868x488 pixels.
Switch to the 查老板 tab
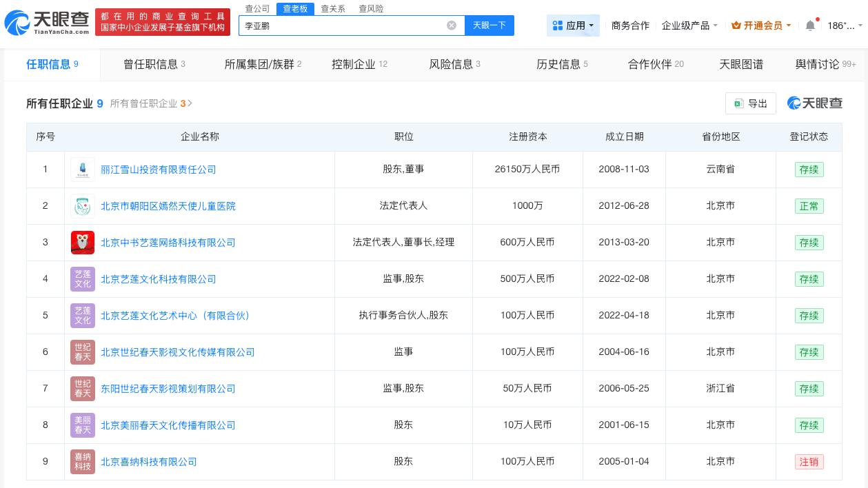[295, 8]
